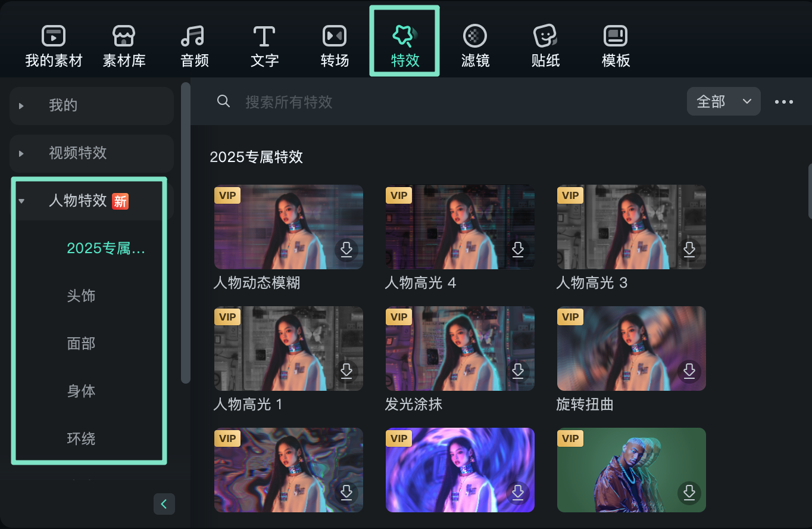Select the 素材库 media library icon

[x=124, y=45]
